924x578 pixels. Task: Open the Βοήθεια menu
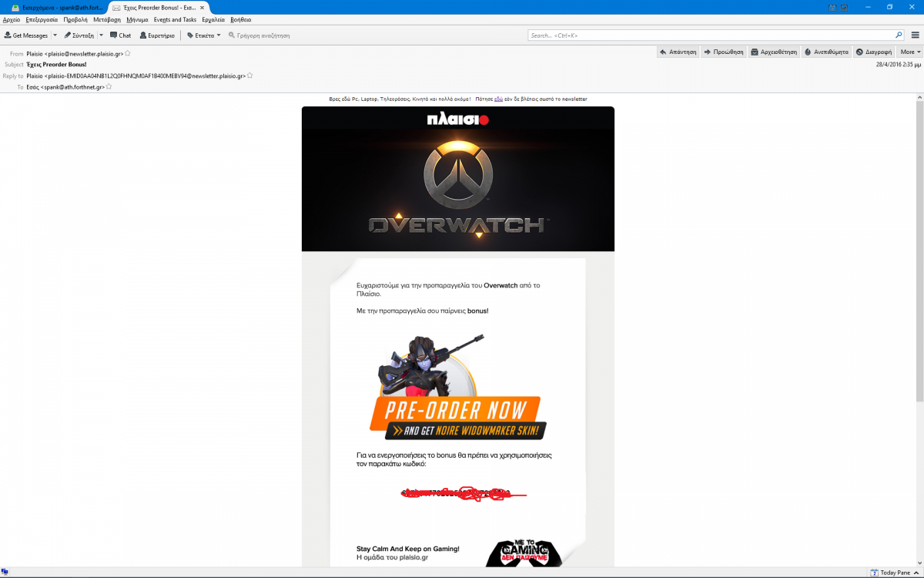point(241,19)
